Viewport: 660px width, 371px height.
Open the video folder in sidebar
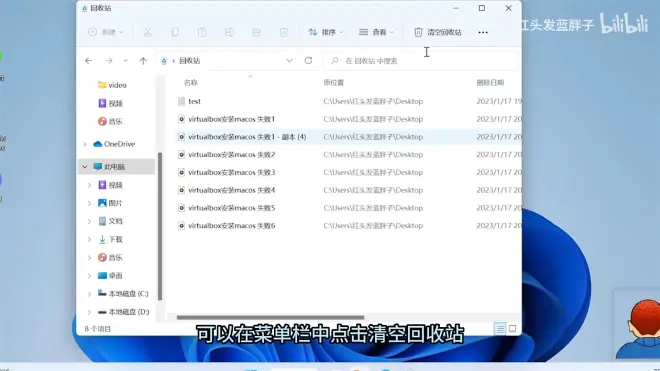[112, 85]
